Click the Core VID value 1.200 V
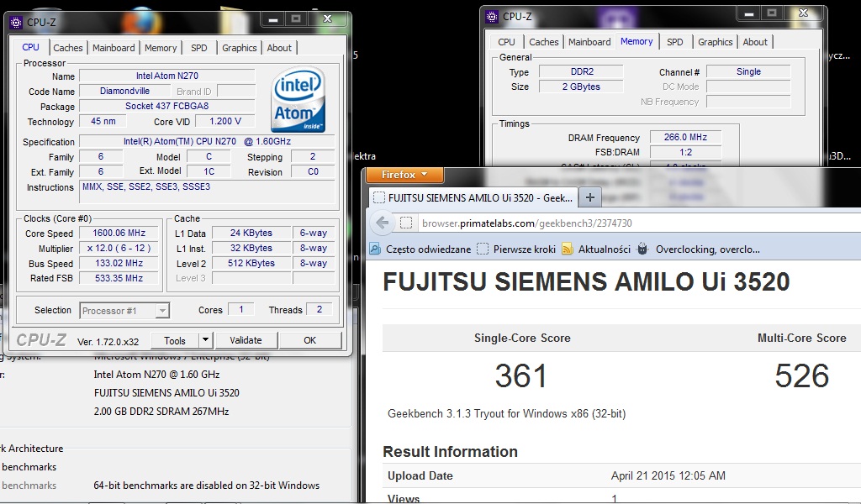Screen dimensions: 861x504 [x=225, y=121]
